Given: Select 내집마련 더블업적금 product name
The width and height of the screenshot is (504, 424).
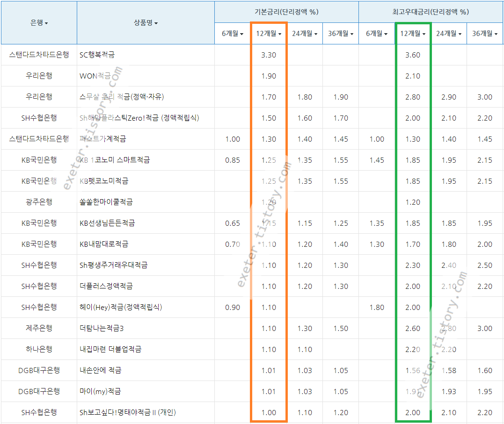Looking at the screenshot, I should click(x=110, y=349).
